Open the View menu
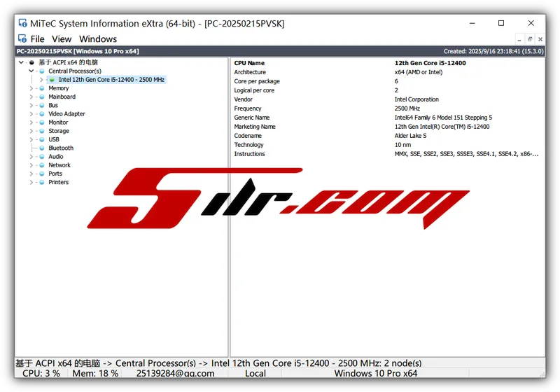 pyautogui.click(x=62, y=38)
